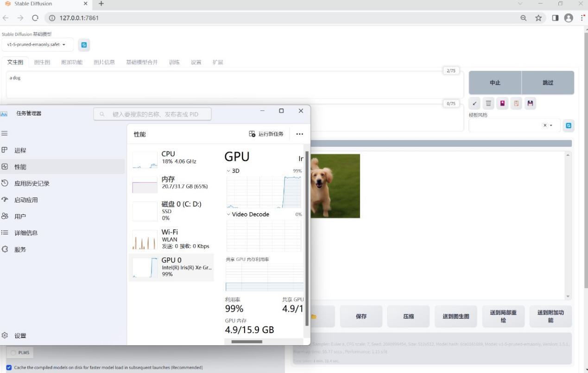Open the 扩展 tab

click(217, 62)
